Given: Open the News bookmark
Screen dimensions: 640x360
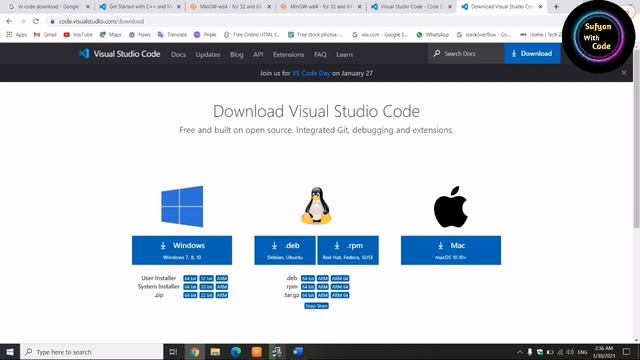Looking at the screenshot, I should coord(140,35).
